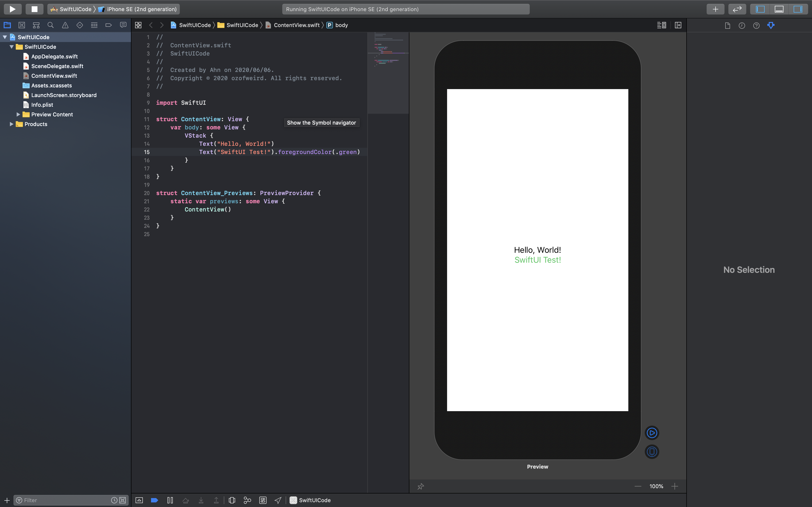Open the Library with plus button
This screenshot has height=507, width=812.
tap(715, 9)
